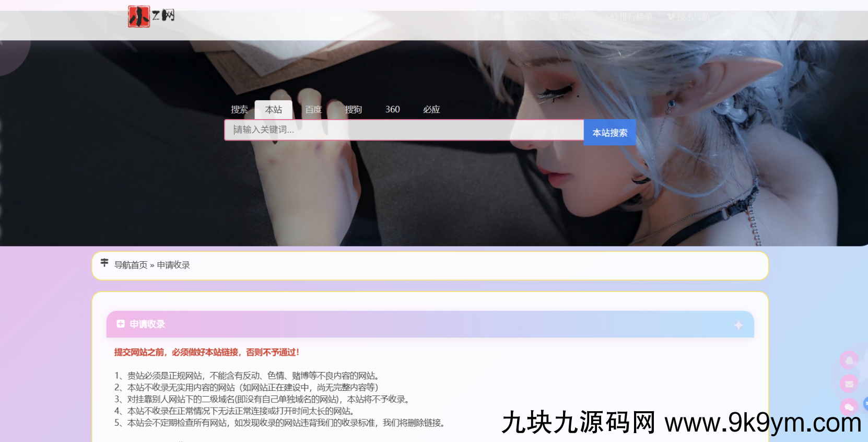The height and width of the screenshot is (442, 868).
Task: Switch to the 搜狗 search engine tab
Action: tap(353, 110)
